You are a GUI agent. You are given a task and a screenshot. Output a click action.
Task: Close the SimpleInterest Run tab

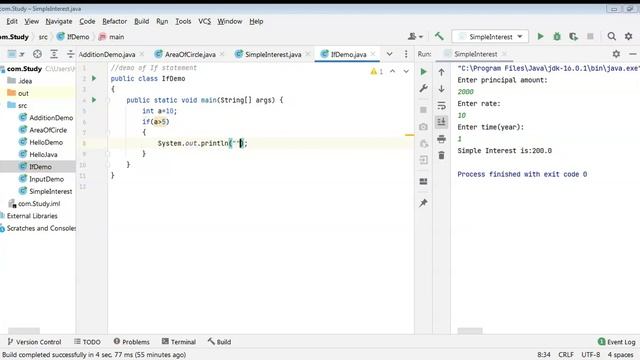[504, 54]
